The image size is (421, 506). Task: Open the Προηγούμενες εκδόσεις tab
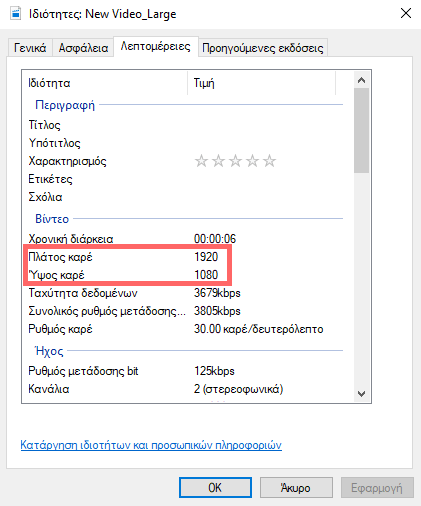(263, 48)
